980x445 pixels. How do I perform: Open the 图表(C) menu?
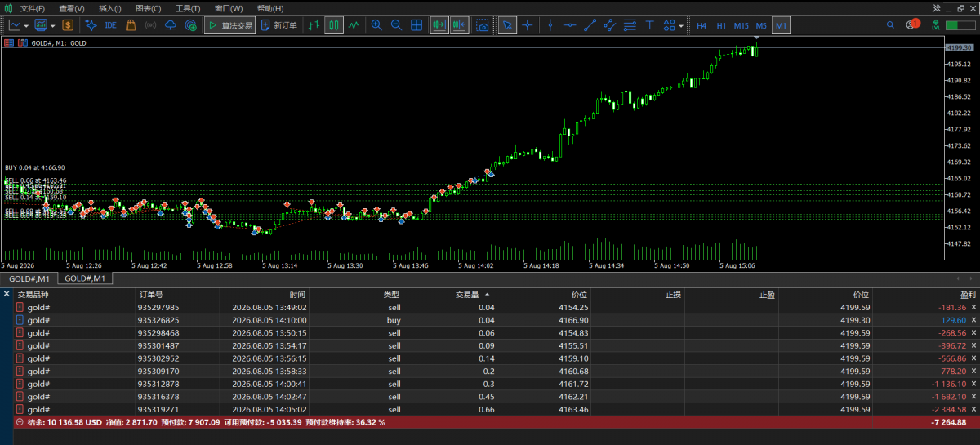click(148, 8)
